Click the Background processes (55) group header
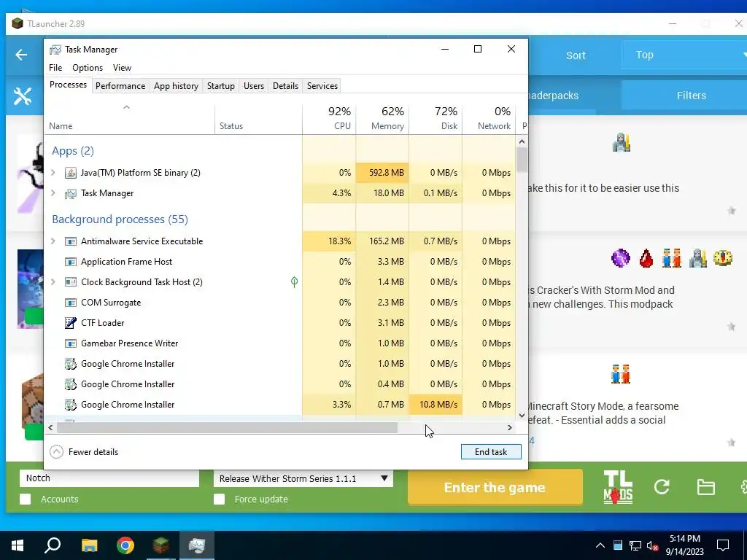 pyautogui.click(x=120, y=219)
